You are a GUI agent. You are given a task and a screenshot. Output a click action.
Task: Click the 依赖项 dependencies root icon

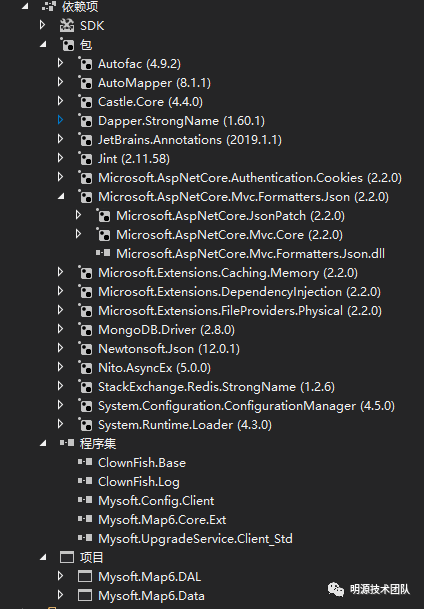click(x=49, y=7)
